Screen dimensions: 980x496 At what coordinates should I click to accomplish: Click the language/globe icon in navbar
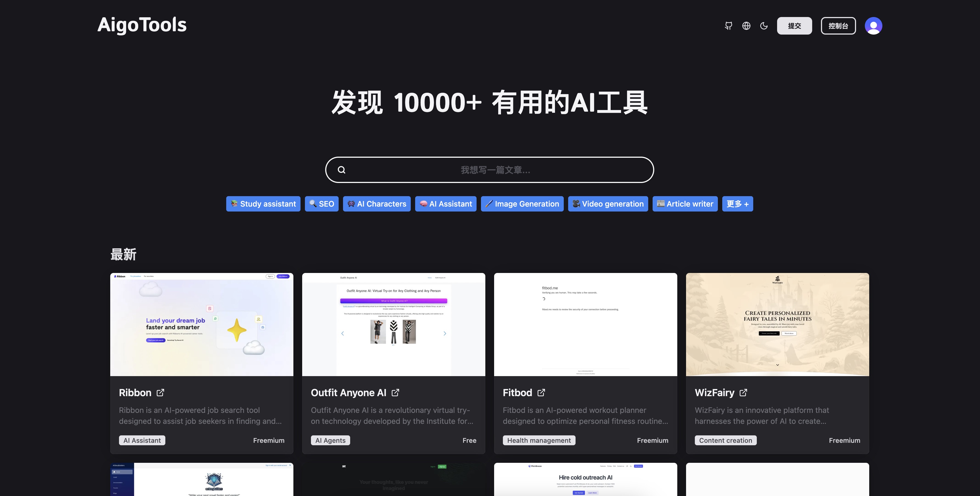[x=746, y=25]
